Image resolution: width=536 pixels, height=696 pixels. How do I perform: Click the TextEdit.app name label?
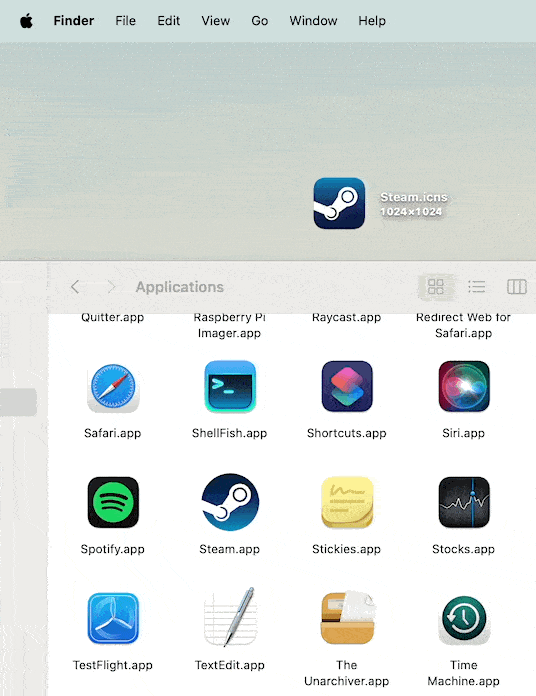(x=229, y=665)
